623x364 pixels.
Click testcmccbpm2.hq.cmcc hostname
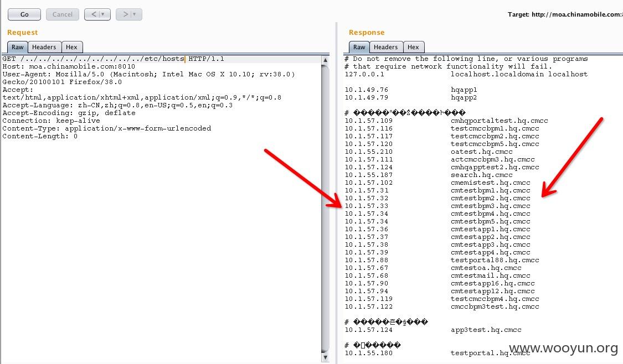coord(495,136)
